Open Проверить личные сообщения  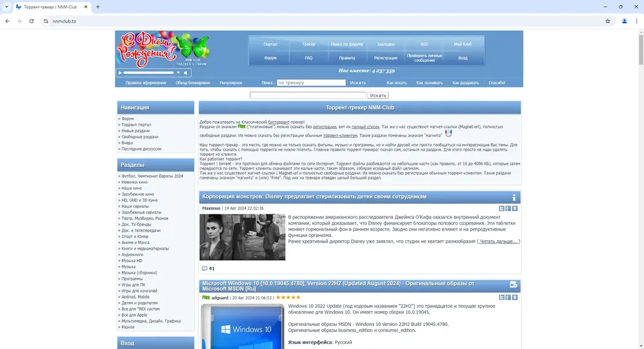[424, 58]
